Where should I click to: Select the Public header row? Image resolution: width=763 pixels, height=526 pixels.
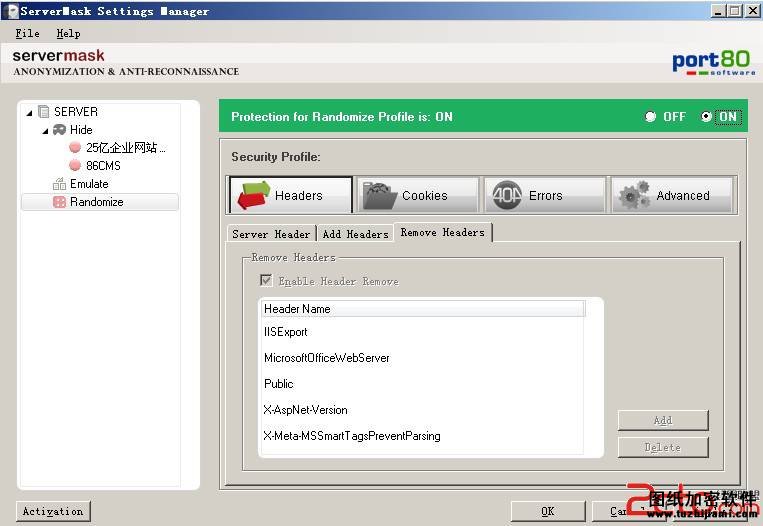point(422,384)
